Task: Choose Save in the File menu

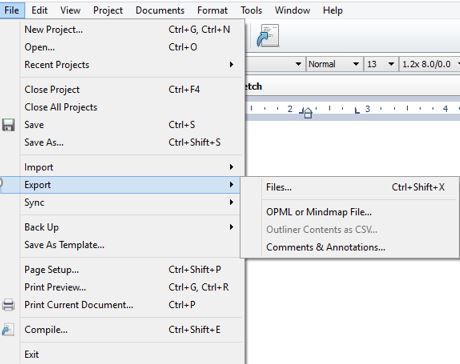Action: [130, 125]
